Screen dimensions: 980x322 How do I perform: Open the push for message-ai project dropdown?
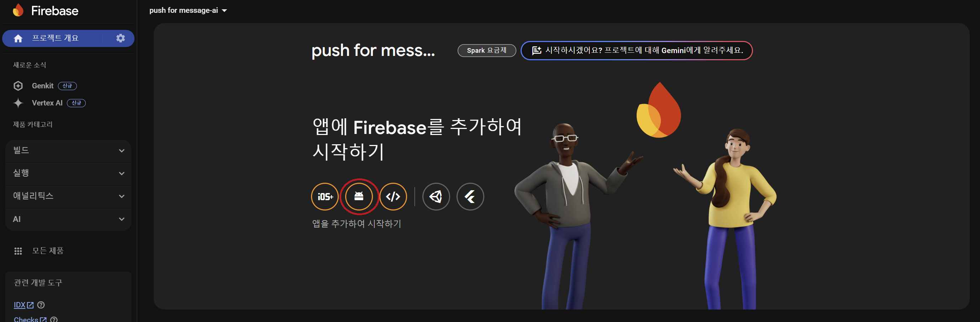pos(188,10)
